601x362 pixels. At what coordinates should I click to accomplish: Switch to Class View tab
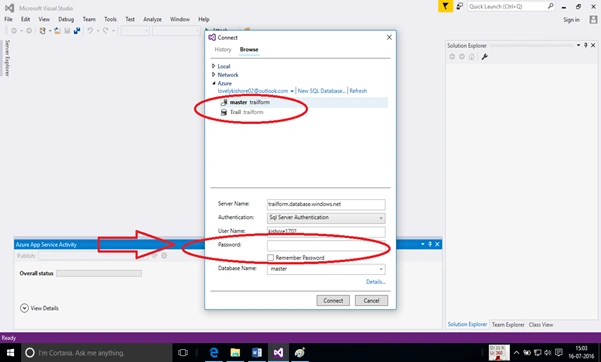point(541,324)
